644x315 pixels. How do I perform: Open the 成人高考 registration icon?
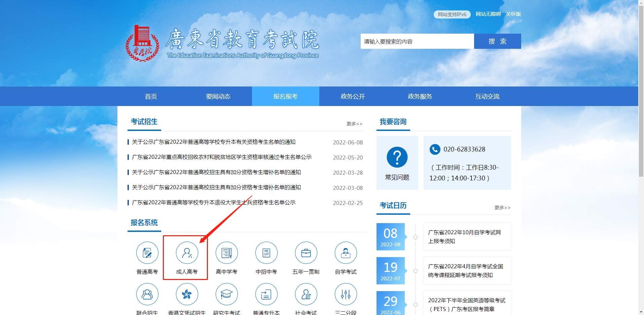(187, 253)
